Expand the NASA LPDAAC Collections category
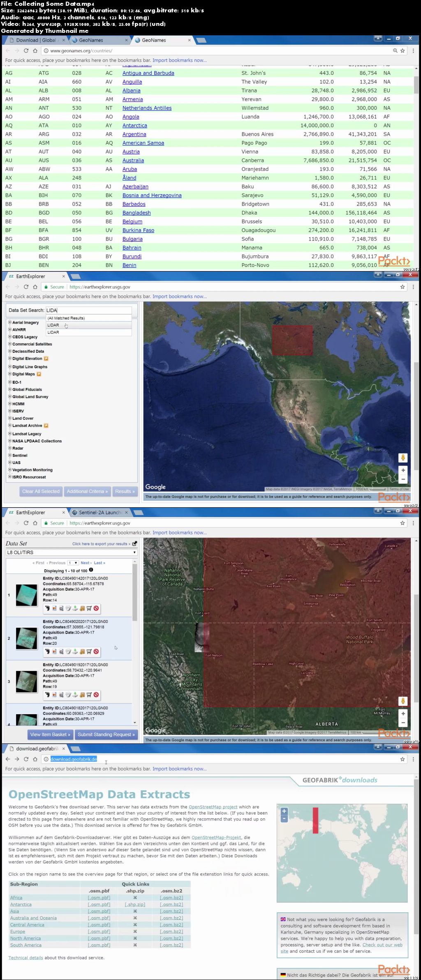This screenshot has width=421, height=980. point(9,441)
